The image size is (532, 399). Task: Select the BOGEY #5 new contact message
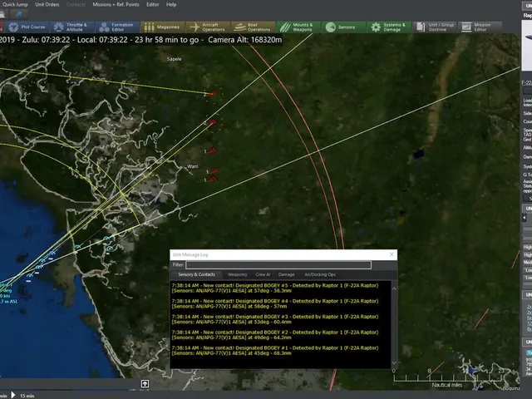(275, 288)
